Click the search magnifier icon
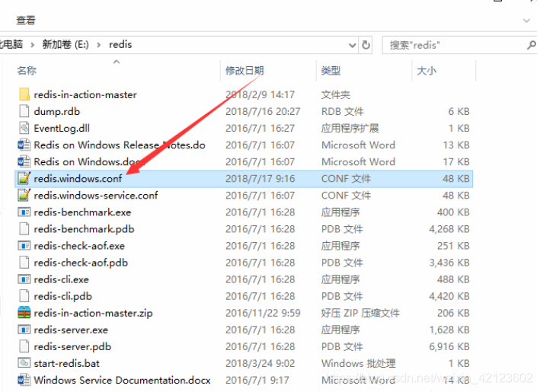 [x=532, y=45]
